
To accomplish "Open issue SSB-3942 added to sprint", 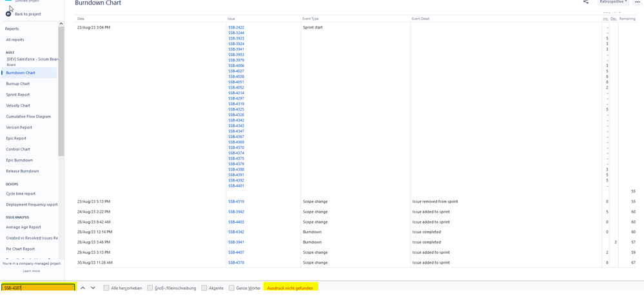I will pos(236,212).
